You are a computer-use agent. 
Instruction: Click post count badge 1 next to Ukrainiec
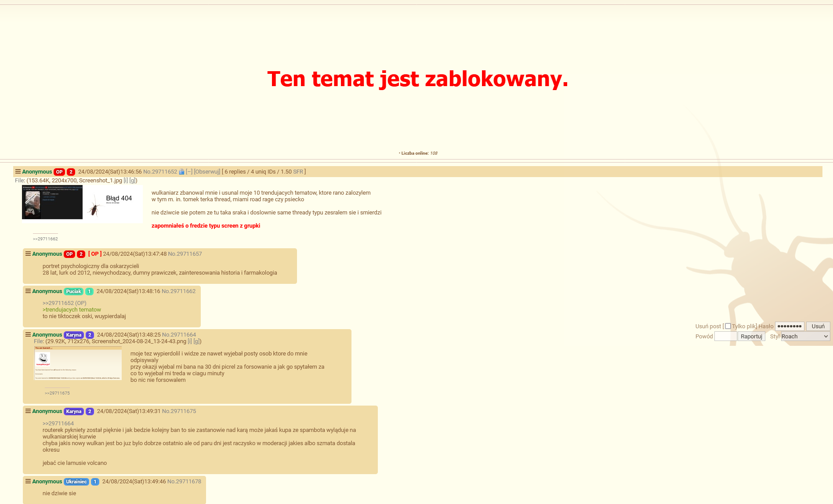[x=95, y=482]
